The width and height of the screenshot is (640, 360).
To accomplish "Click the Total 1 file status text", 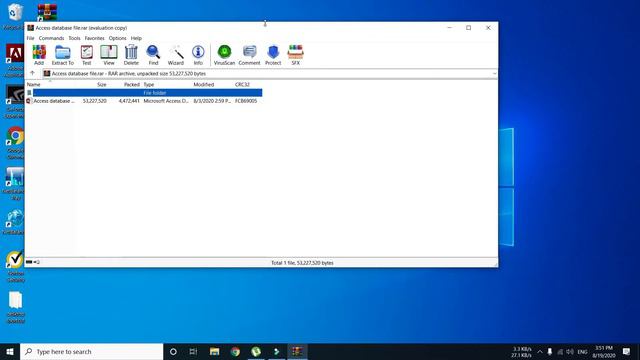I will (x=302, y=263).
